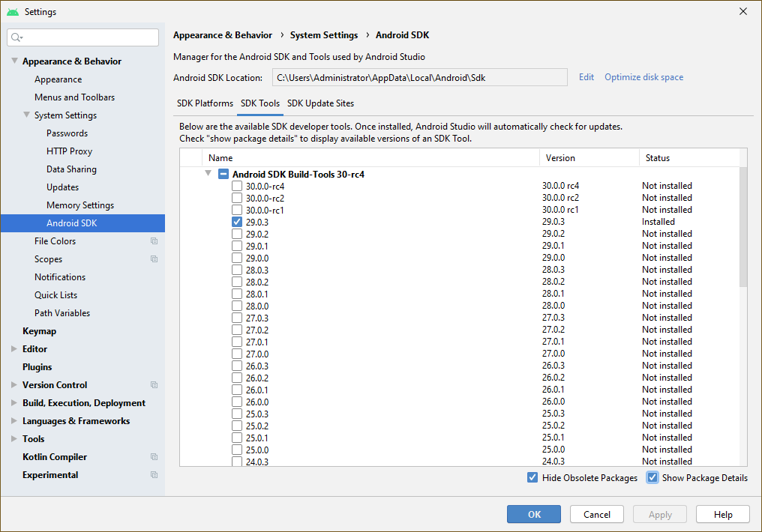Select the SDK Tools tab
Screen dimensions: 762x532
click(x=260, y=103)
